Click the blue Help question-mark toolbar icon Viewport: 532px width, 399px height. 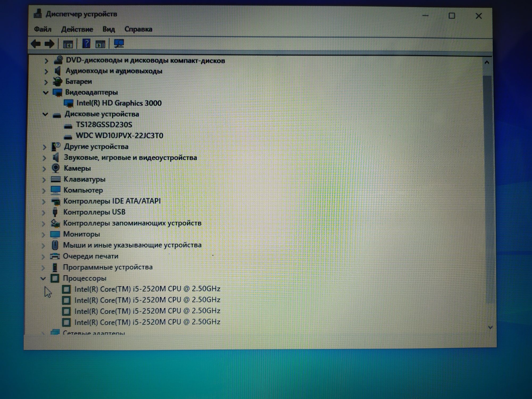(x=86, y=43)
